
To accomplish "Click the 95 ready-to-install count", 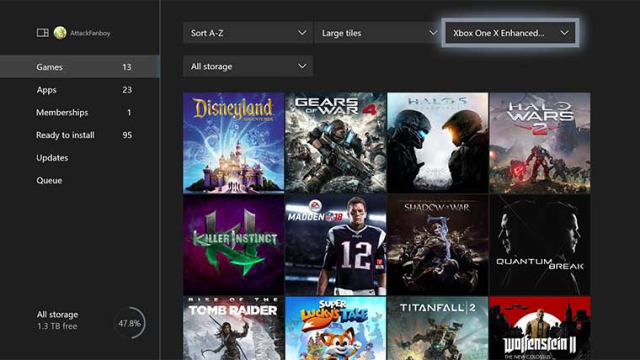I will (x=127, y=135).
